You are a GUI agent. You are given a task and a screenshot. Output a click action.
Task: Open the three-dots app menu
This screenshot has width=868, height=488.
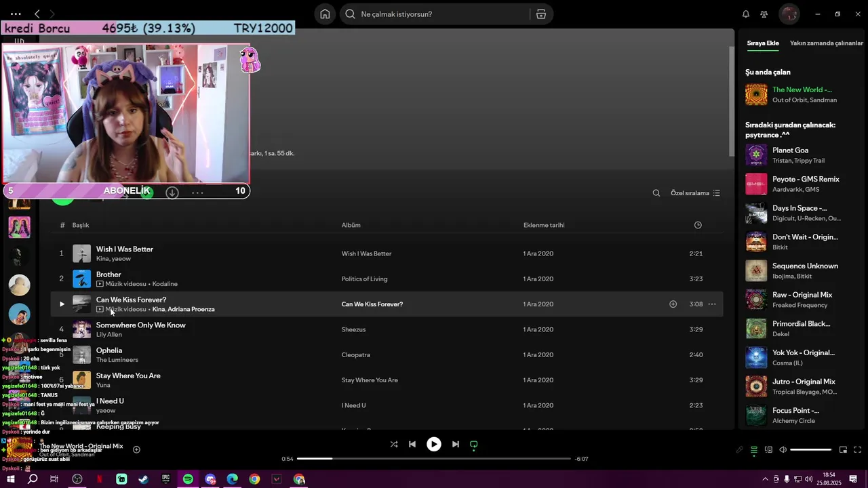[16, 14]
